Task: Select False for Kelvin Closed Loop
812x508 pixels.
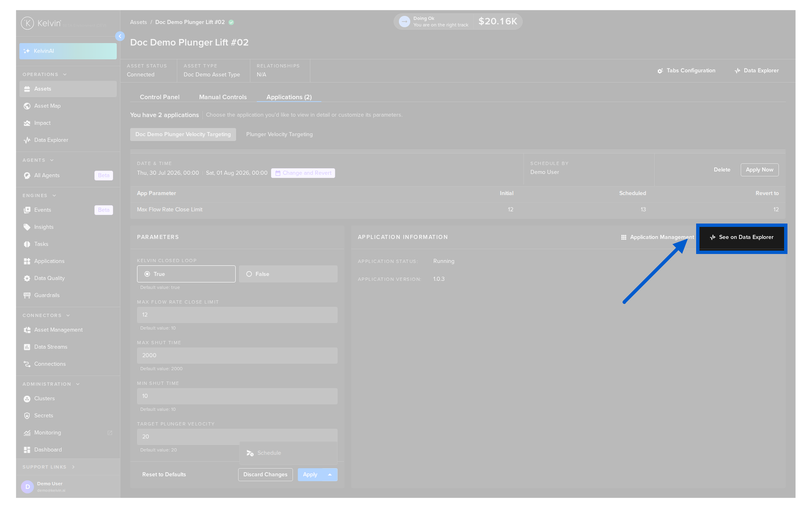Action: coord(288,274)
